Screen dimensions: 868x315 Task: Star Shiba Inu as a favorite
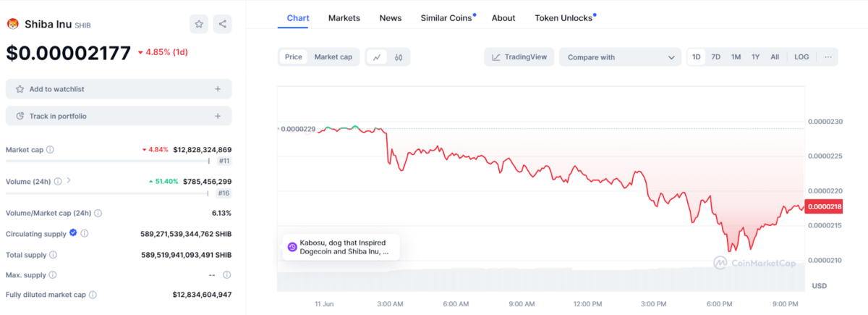coord(199,24)
